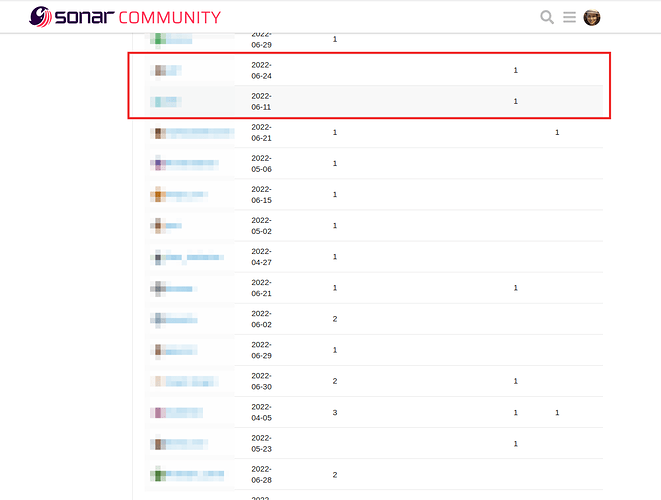The width and height of the screenshot is (661, 500).
Task: Open user avatar in 2022-06-24 row
Action: click(x=158, y=70)
